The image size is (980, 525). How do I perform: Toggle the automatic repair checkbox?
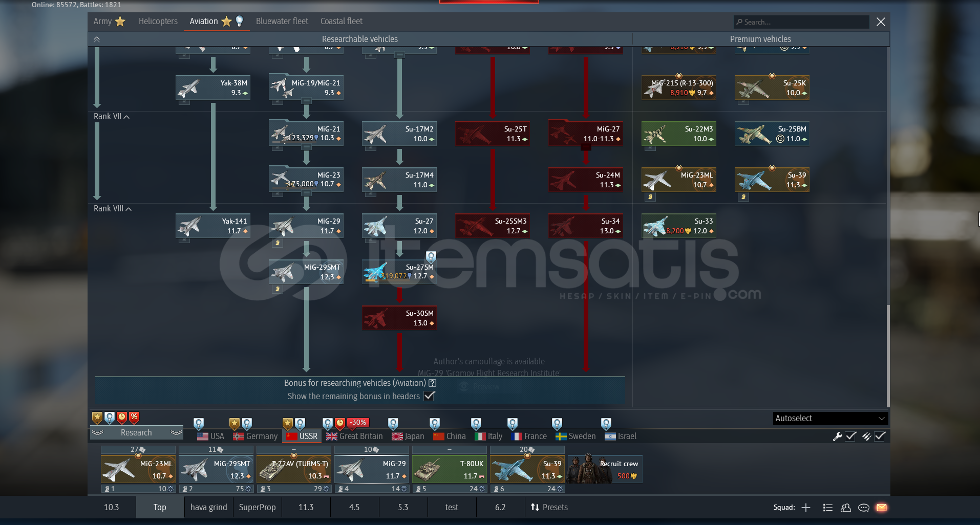851,436
